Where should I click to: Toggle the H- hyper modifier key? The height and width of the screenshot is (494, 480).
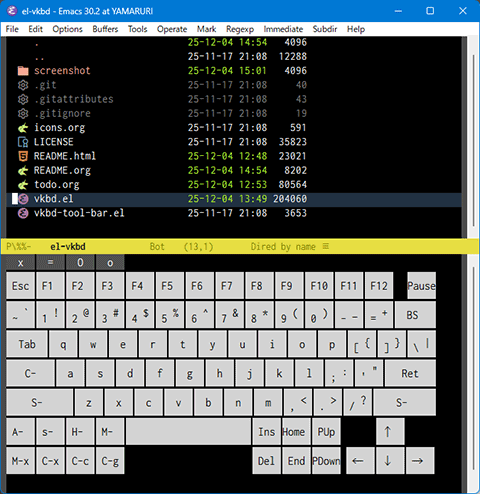[80, 432]
